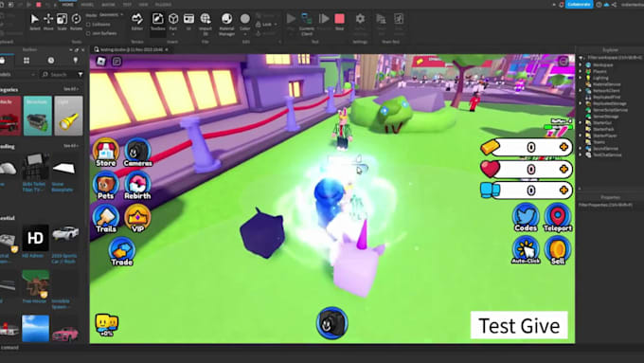The height and width of the screenshot is (363, 644).
Task: Click the blue Collaborate button
Action: coord(579,5)
